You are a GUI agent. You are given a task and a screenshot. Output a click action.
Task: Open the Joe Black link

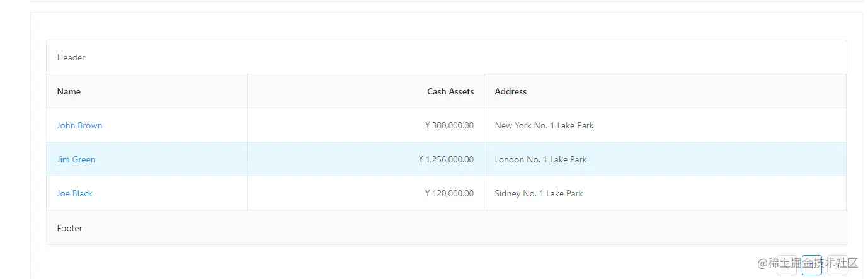[74, 193]
